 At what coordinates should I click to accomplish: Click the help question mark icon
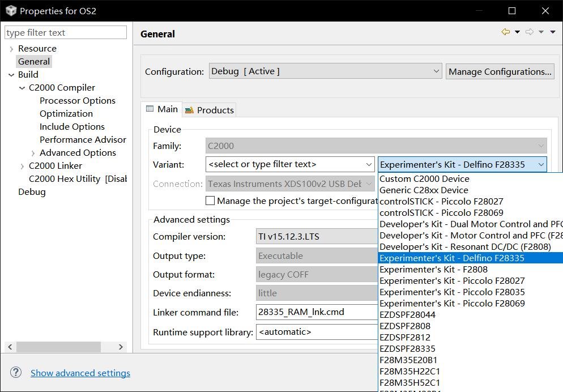(x=16, y=372)
